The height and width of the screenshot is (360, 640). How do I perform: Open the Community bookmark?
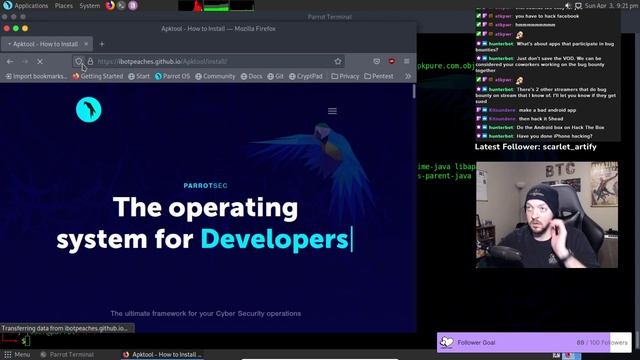(x=215, y=76)
